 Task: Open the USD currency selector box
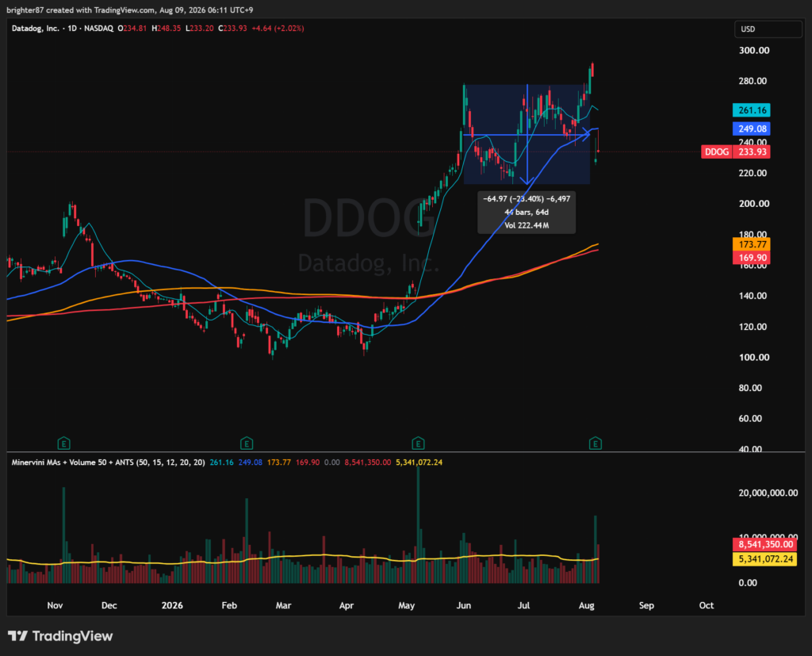point(768,29)
